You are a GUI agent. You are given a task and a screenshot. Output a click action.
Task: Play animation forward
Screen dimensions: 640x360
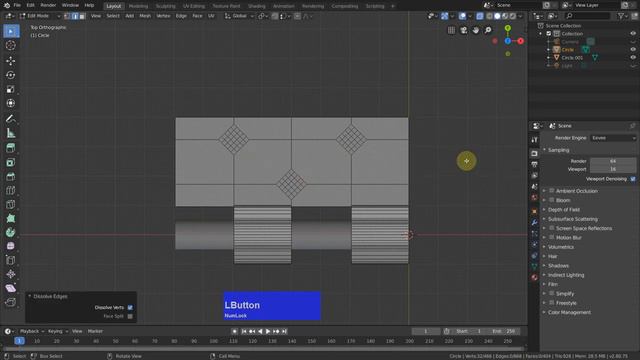click(268, 331)
